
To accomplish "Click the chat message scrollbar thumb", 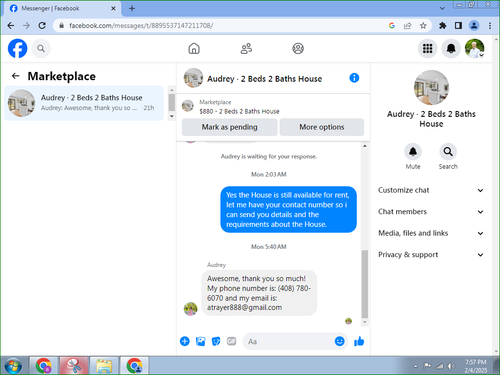I will click(x=365, y=284).
